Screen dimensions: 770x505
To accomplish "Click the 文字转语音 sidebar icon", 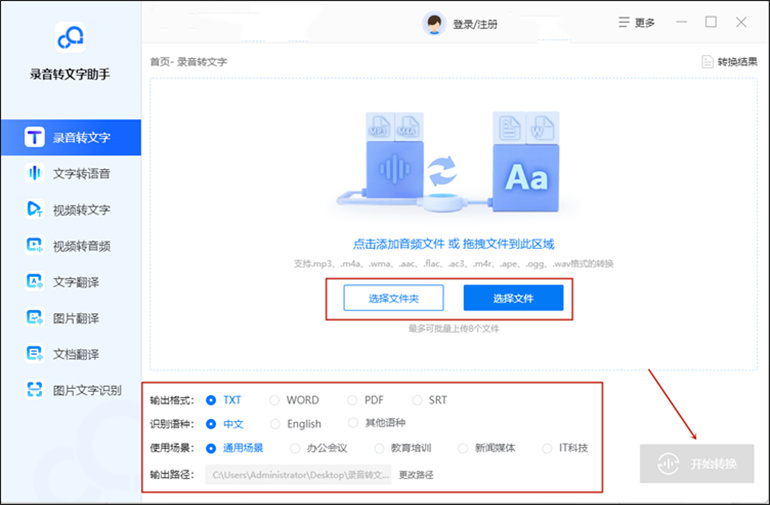I will click(x=34, y=173).
